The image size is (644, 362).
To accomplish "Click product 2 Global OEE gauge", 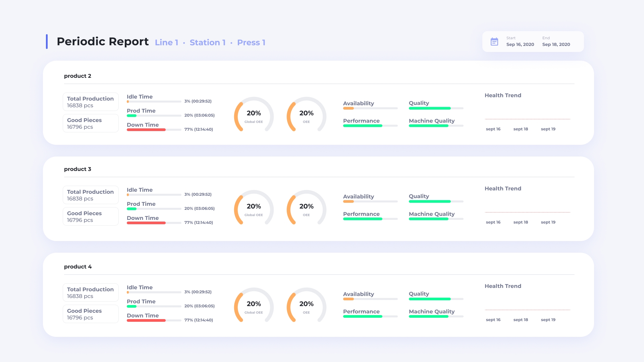I will pos(254,115).
